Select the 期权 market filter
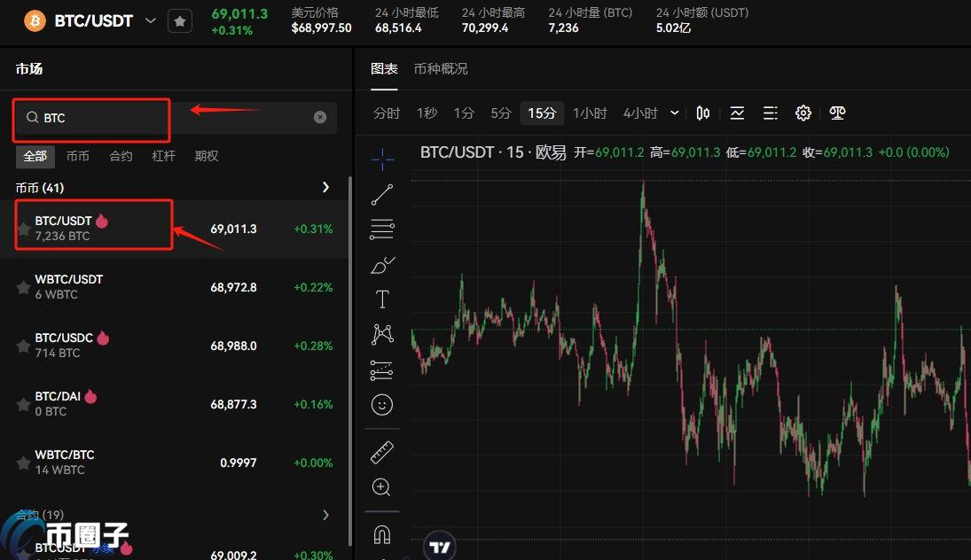This screenshot has width=971, height=560. coord(207,156)
